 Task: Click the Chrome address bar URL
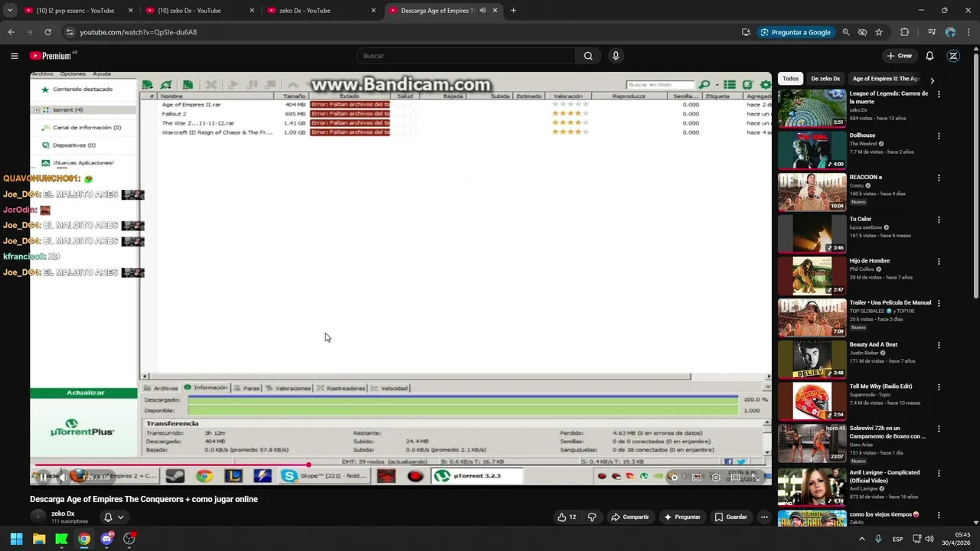139,32
